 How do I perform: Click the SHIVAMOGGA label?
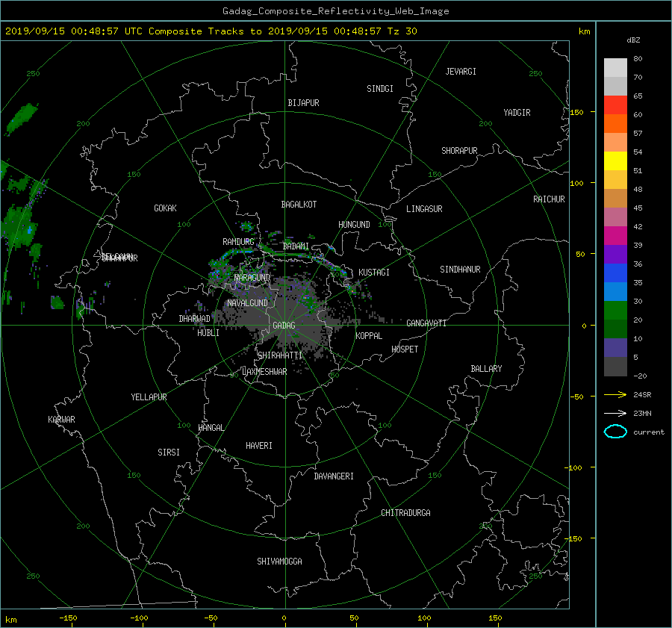pyautogui.click(x=279, y=561)
